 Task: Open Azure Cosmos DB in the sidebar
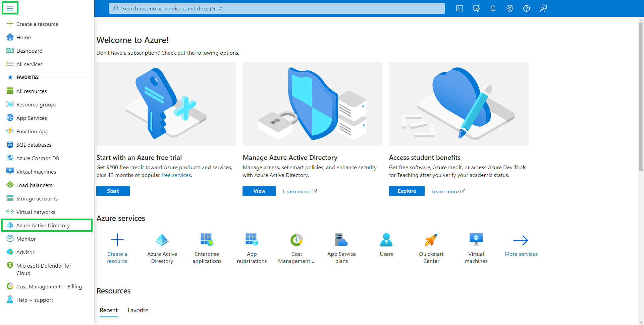[47, 158]
